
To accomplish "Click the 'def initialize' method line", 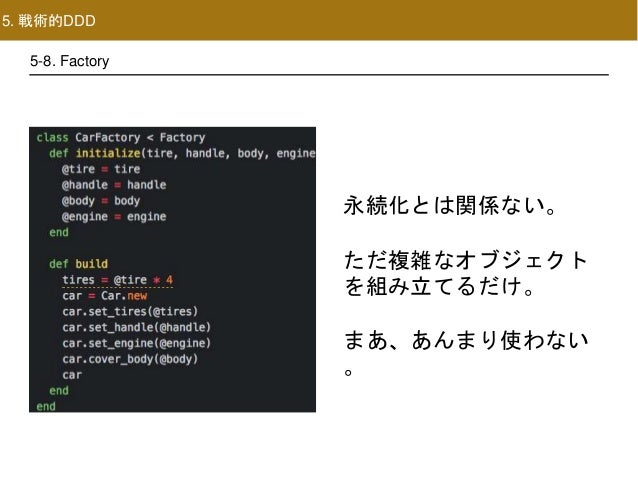I will pyautogui.click(x=182, y=153).
